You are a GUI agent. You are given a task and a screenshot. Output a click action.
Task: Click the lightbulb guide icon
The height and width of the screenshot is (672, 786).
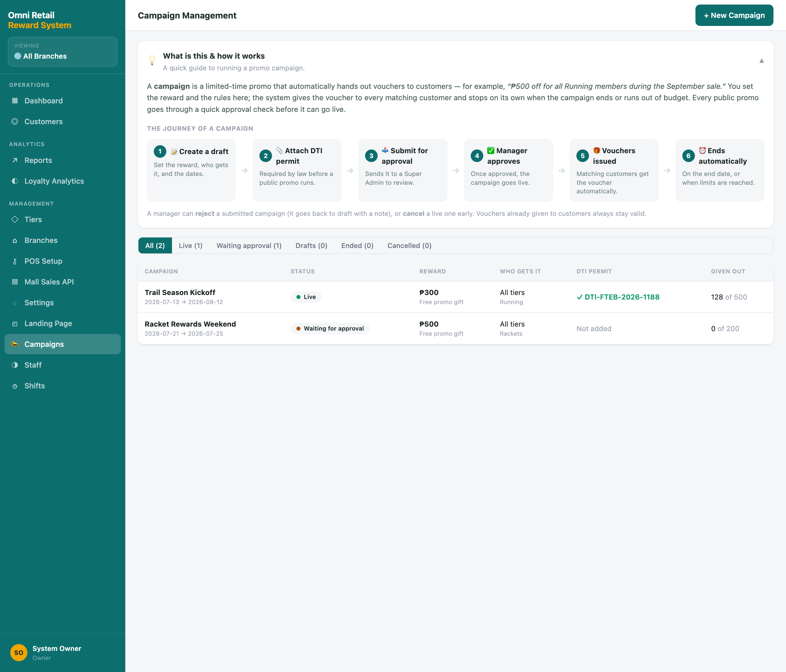[x=152, y=61]
